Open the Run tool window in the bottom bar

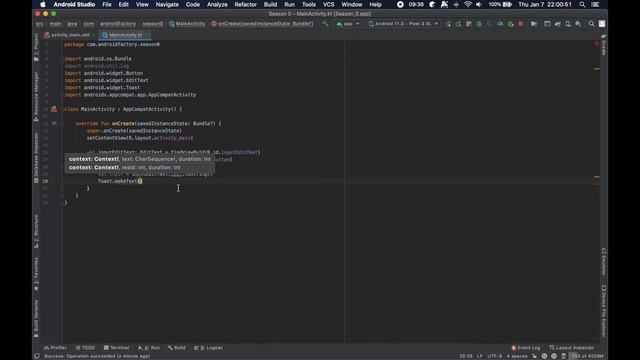[149, 348]
